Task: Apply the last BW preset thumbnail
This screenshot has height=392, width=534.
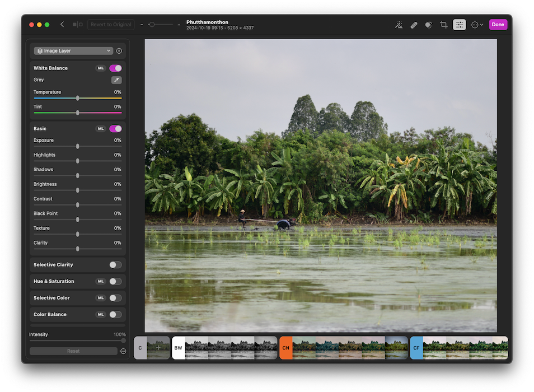Action: coord(266,348)
